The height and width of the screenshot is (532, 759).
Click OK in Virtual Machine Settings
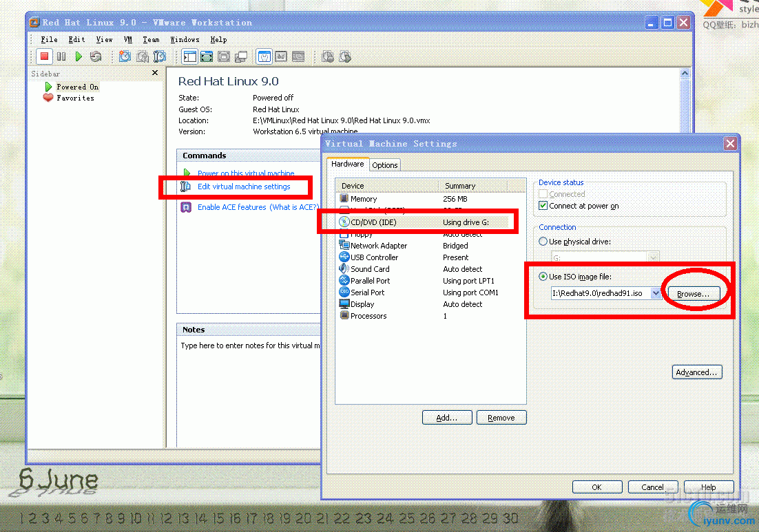click(597, 487)
